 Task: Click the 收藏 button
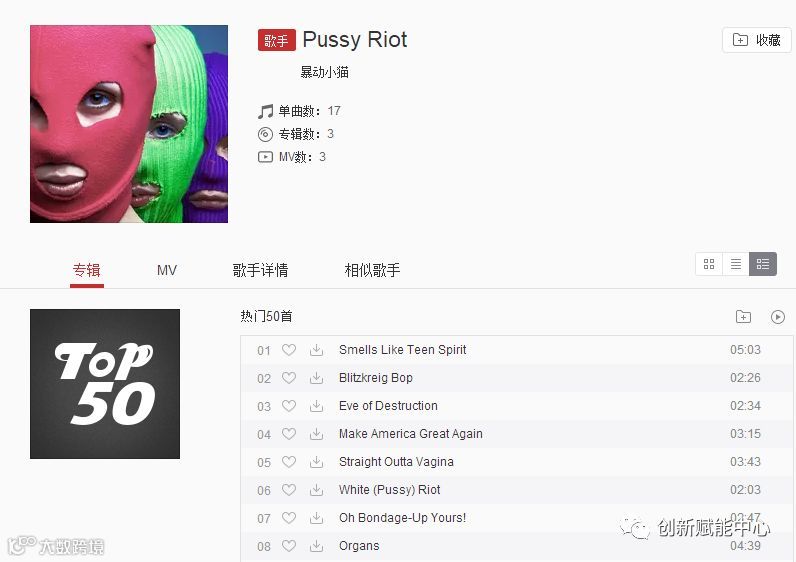click(756, 40)
